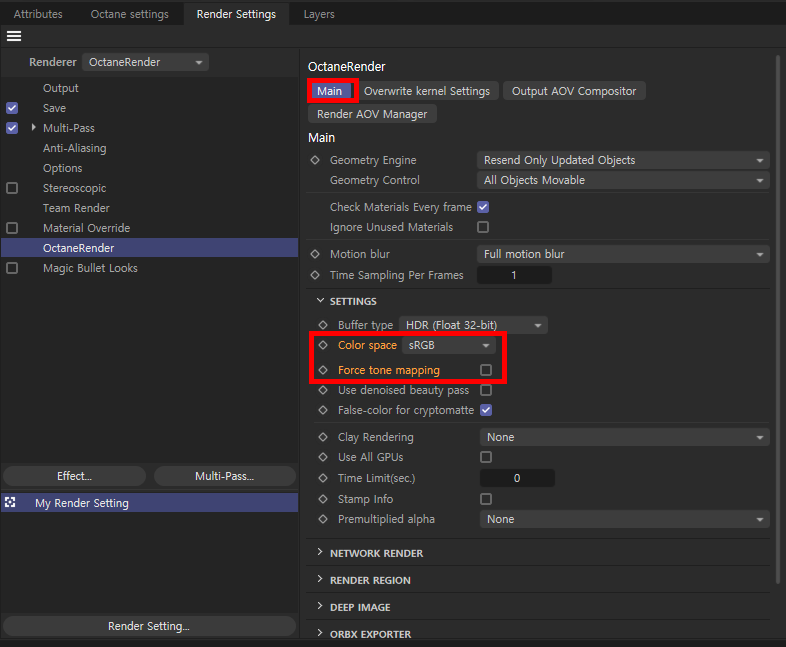Click keyframe diamond next to Use All GPUs

pos(323,457)
